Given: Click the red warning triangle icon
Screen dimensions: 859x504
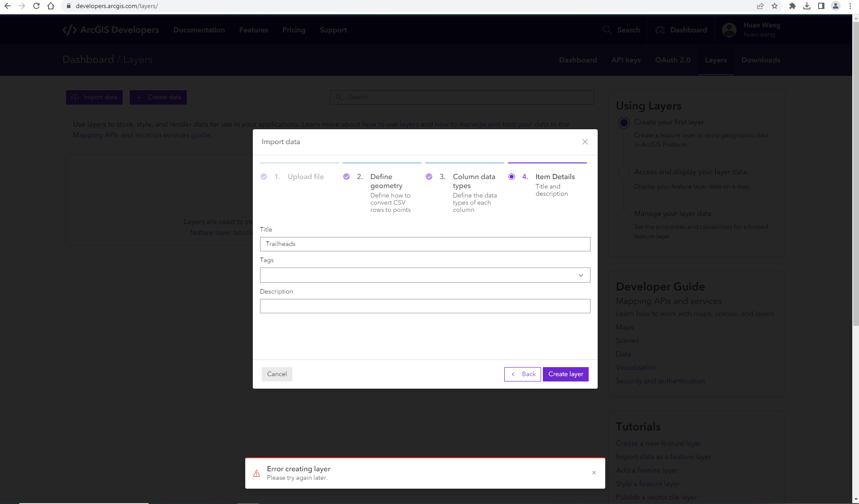Looking at the screenshot, I should pyautogui.click(x=257, y=473).
